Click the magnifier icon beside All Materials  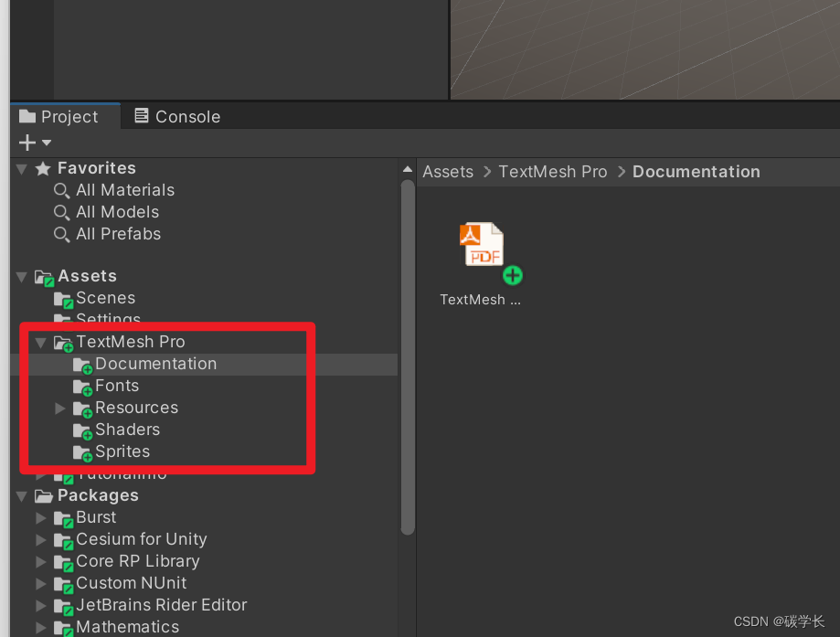61,191
